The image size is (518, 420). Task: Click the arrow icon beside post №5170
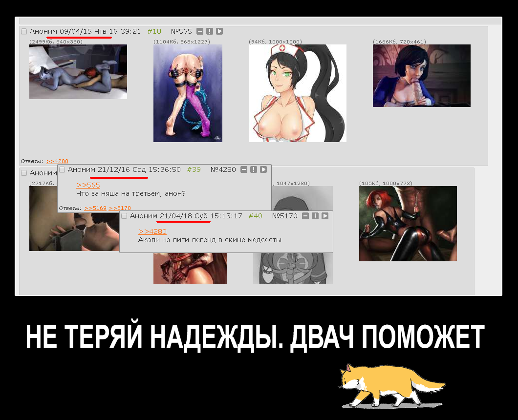point(325,216)
